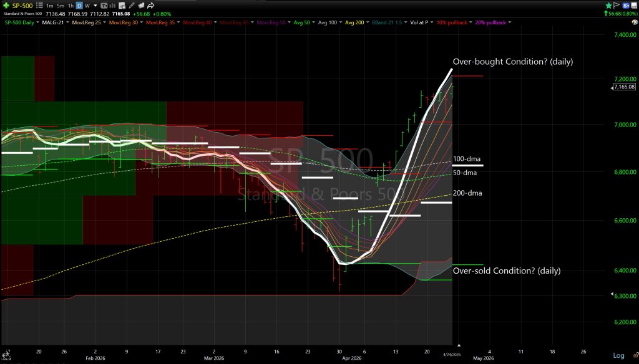
Task: Click the green star favorite icon
Action: pos(609,5)
